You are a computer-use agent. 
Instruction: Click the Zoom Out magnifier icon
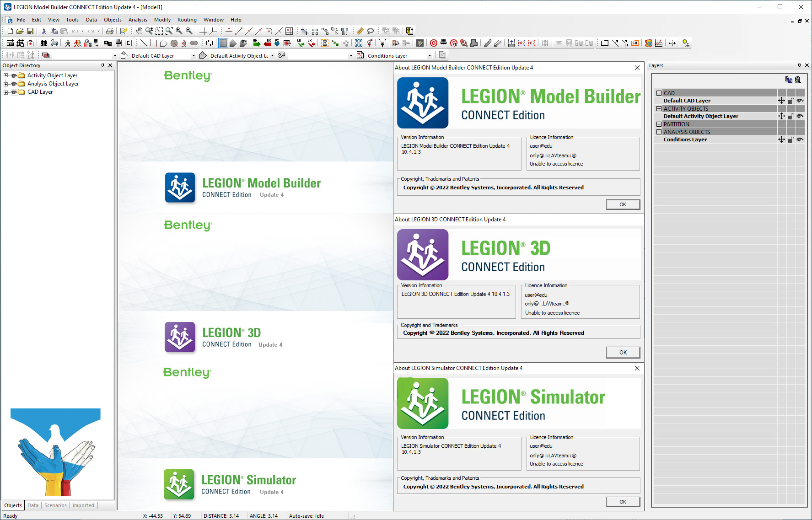point(189,31)
